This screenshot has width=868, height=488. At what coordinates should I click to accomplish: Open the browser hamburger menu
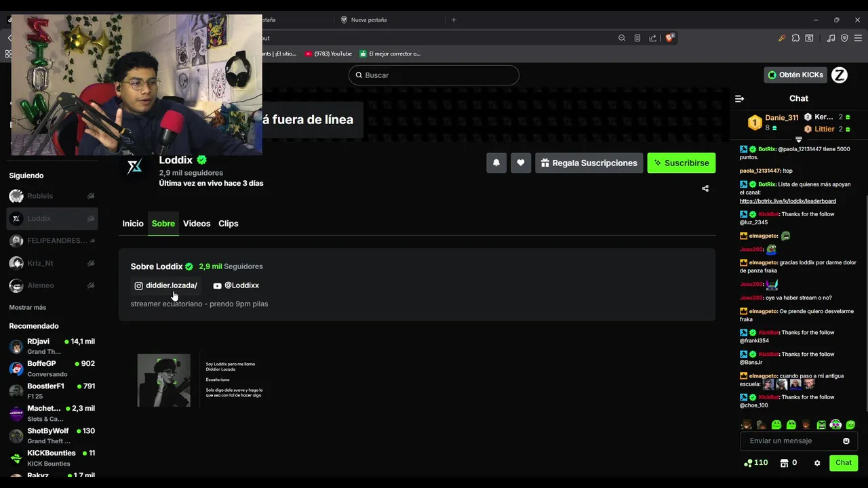pos(858,38)
